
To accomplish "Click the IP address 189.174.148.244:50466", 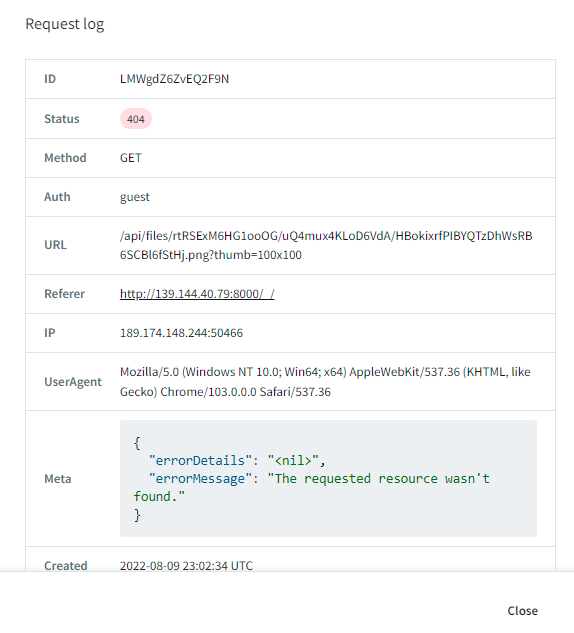I will [181, 333].
